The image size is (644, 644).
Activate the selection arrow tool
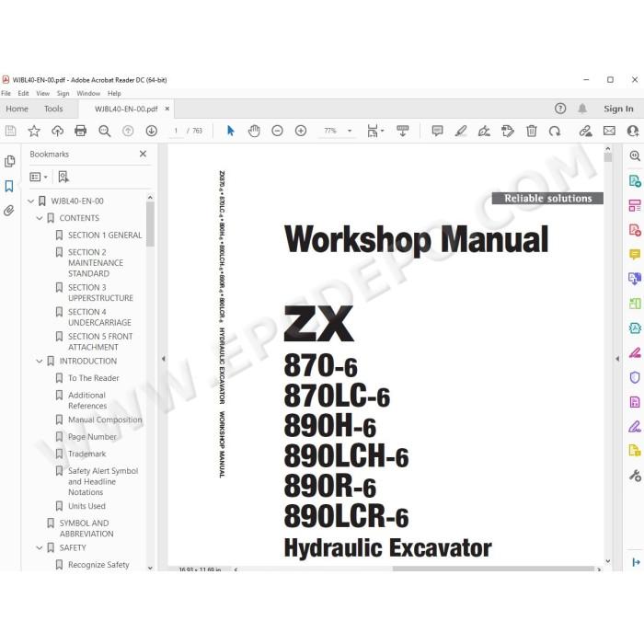(x=230, y=131)
